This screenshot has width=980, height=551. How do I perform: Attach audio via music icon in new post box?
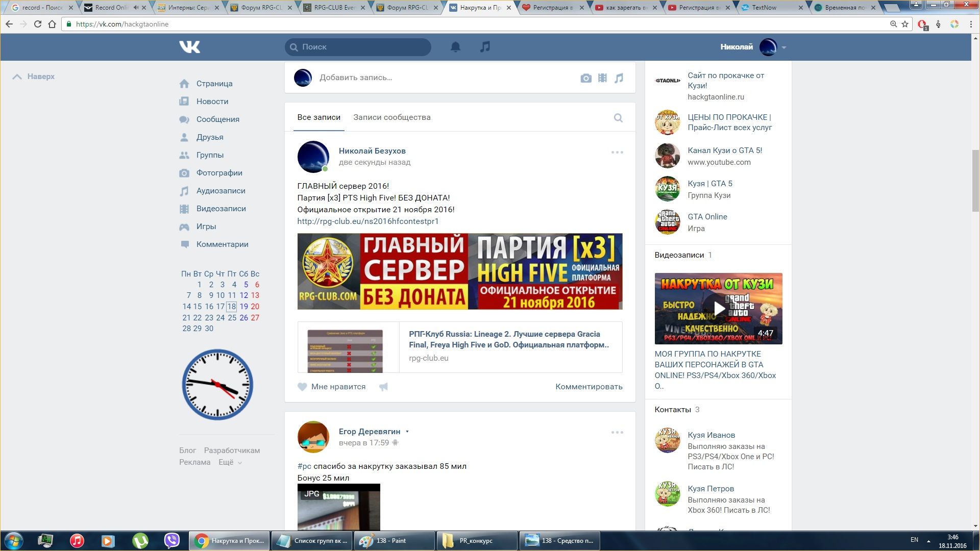(x=619, y=78)
